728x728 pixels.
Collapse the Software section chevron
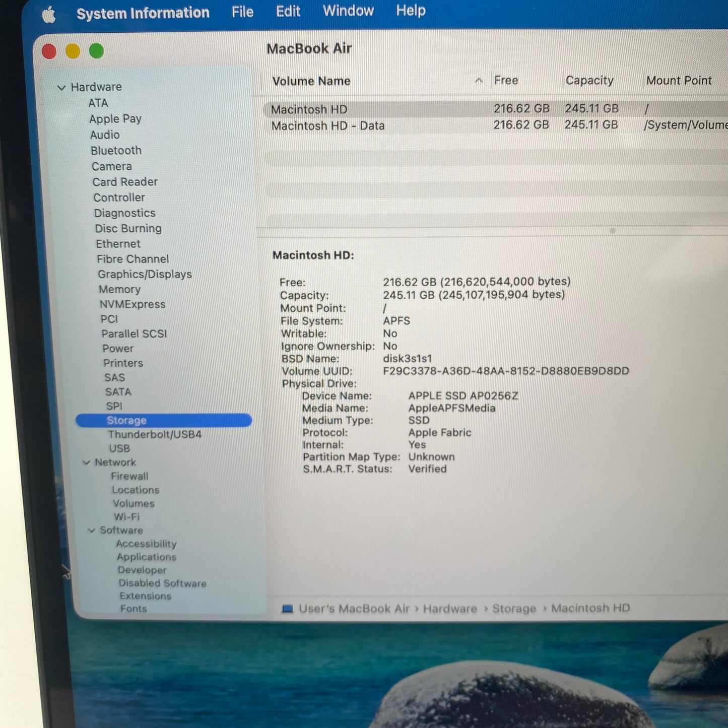click(x=92, y=531)
